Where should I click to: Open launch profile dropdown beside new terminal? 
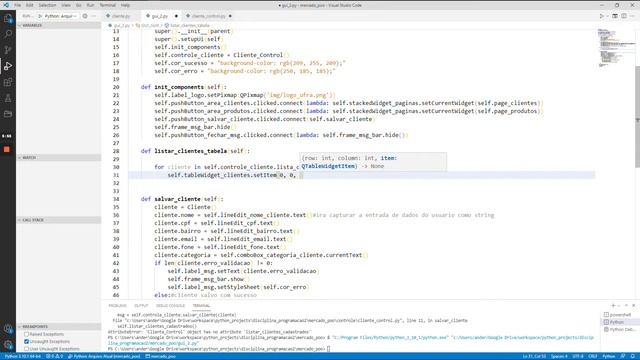(619, 305)
